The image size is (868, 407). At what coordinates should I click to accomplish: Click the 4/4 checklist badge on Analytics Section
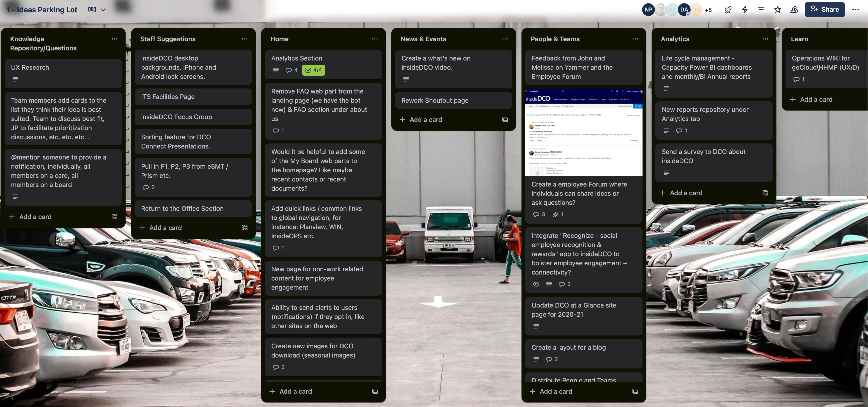coord(313,70)
